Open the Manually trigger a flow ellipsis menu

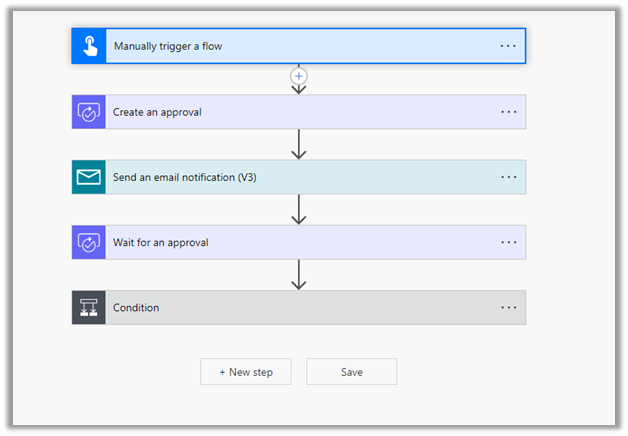[x=509, y=47]
